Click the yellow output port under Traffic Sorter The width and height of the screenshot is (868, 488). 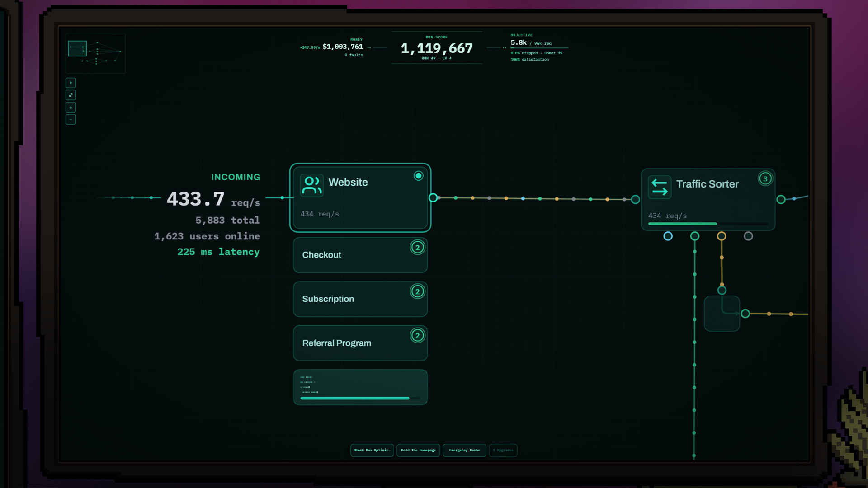point(722,236)
